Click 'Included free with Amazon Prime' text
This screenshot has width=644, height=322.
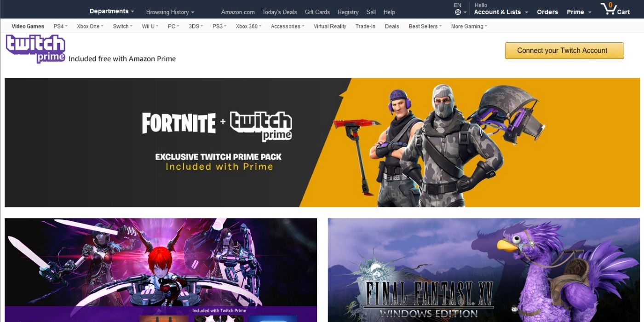(x=122, y=59)
